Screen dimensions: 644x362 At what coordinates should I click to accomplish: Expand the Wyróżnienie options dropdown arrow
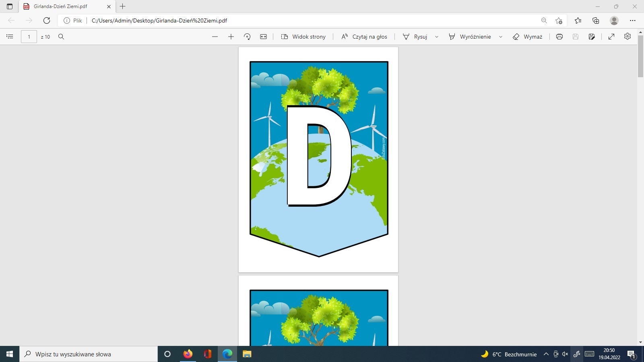501,37
